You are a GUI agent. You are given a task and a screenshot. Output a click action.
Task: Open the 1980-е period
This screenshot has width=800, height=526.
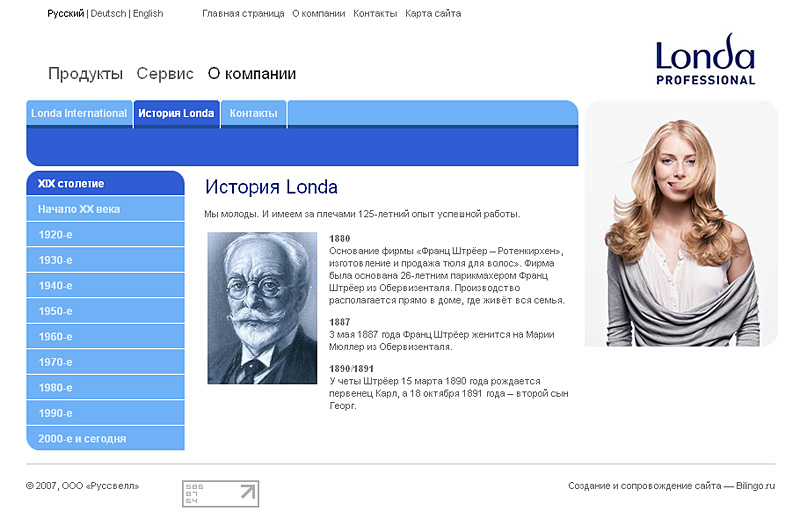(105, 387)
